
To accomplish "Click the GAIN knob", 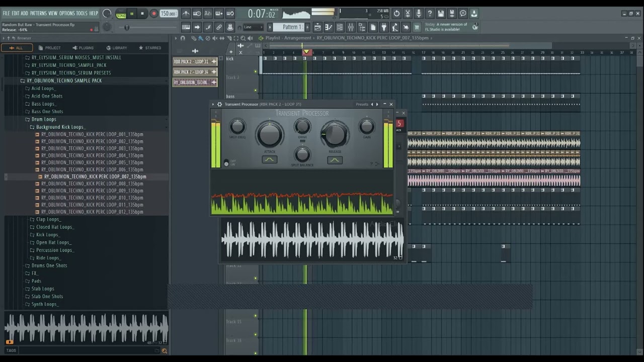I will (367, 127).
